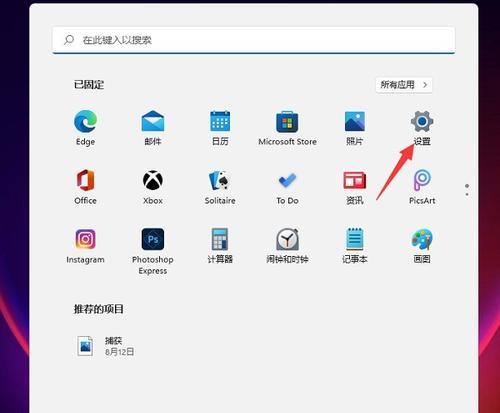The width and height of the screenshot is (500, 413).
Task: Open Microsoft Store
Action: (287, 128)
